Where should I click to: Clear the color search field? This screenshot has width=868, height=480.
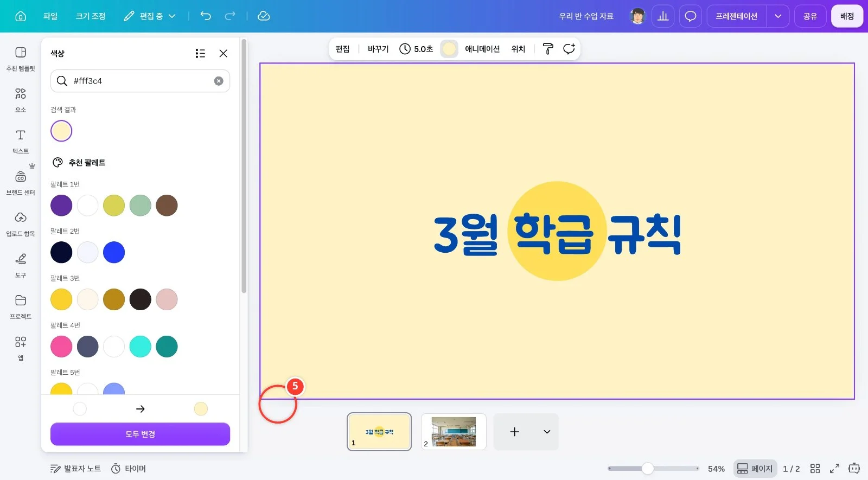(219, 81)
